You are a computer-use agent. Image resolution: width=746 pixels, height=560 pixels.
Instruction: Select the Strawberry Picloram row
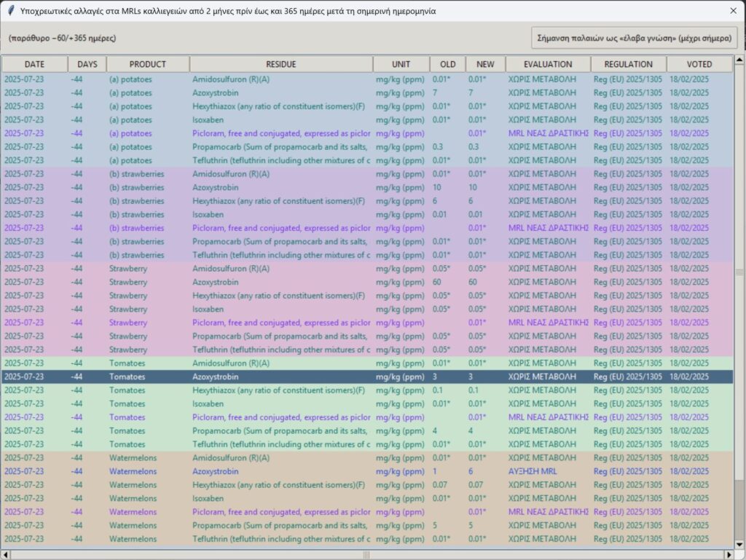pyautogui.click(x=367, y=323)
